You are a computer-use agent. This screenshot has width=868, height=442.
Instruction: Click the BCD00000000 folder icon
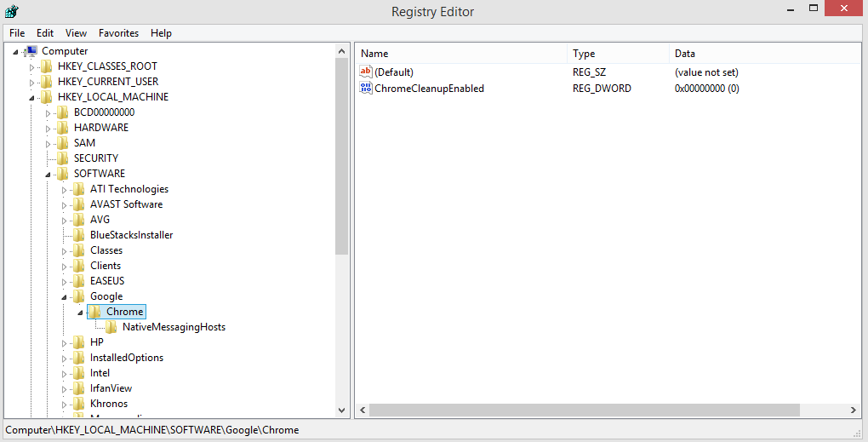[63, 112]
